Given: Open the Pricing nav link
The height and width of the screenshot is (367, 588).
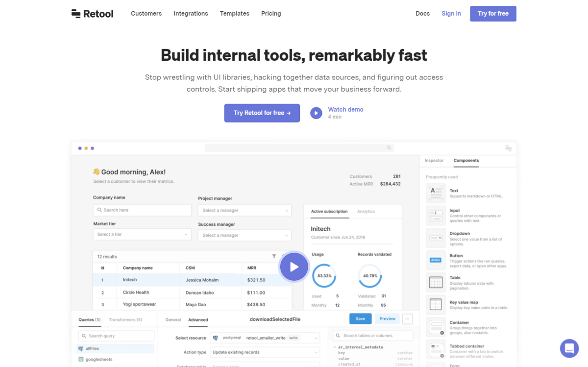Looking at the screenshot, I should pos(271,14).
